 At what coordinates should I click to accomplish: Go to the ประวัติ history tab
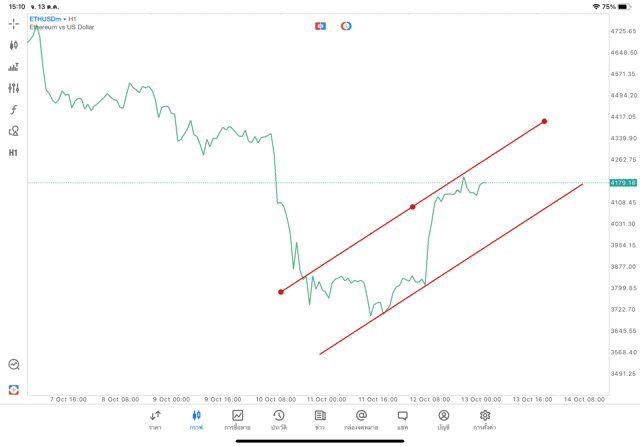(x=279, y=419)
